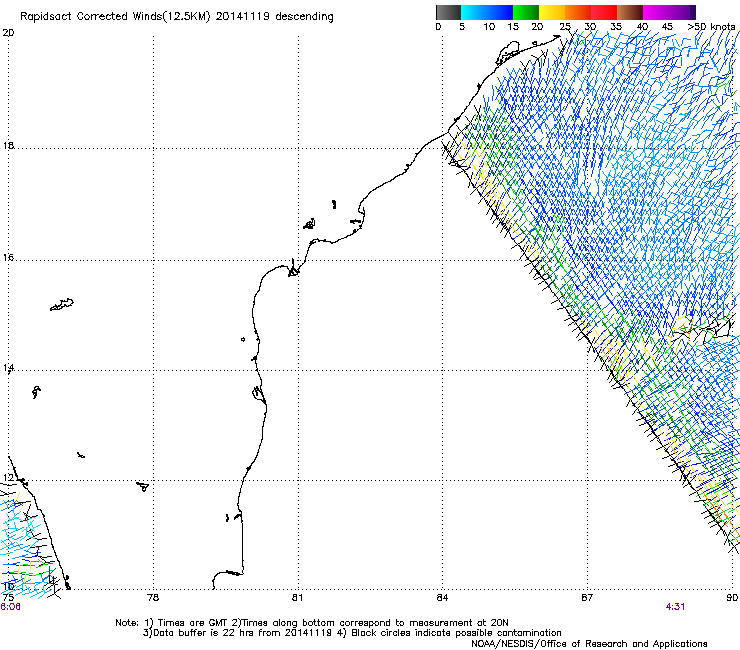This screenshot has height=650, width=740.
Task: Click the legend label '45'
Action: pos(667,27)
